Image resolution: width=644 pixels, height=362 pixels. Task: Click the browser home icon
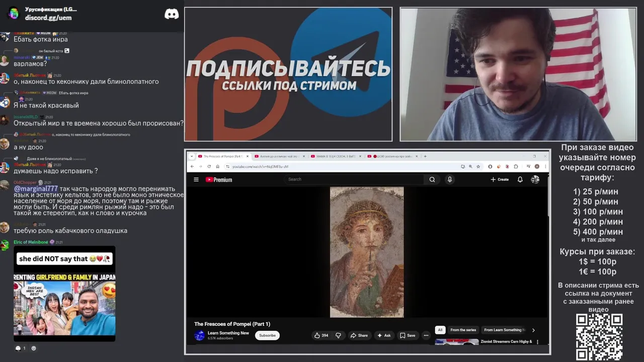[217, 166]
